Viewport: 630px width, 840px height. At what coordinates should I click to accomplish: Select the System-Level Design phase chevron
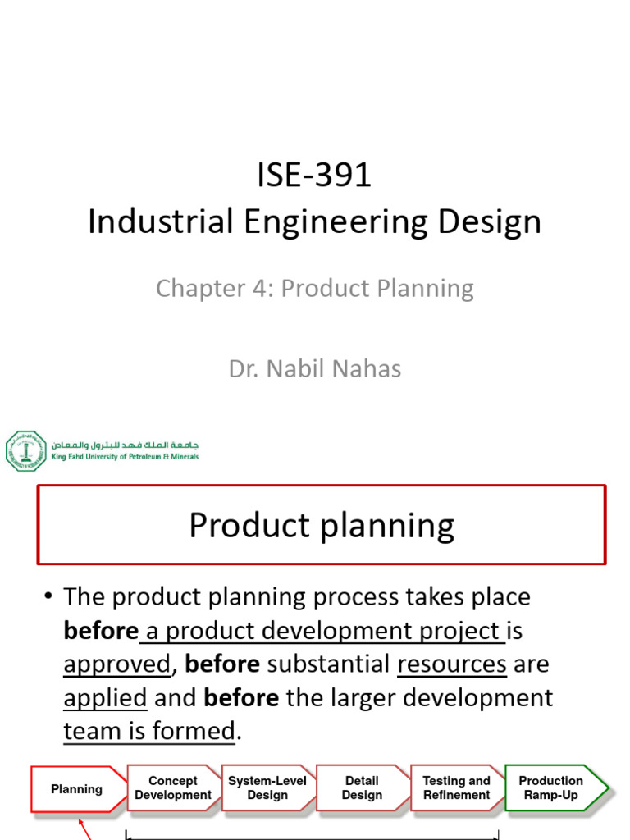267,788
